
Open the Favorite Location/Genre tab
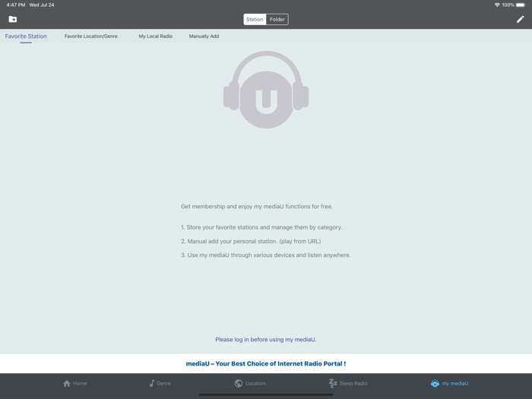[x=91, y=36]
